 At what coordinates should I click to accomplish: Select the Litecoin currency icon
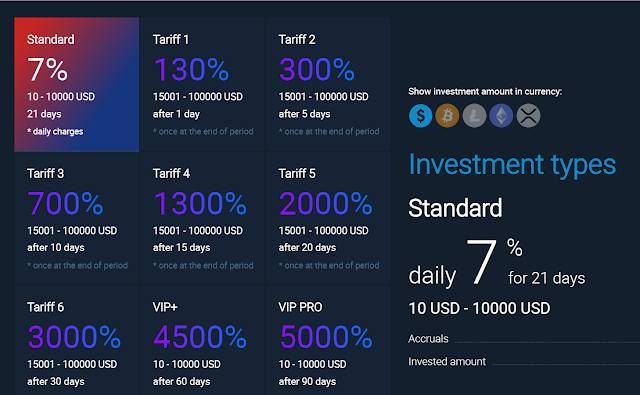click(x=474, y=115)
